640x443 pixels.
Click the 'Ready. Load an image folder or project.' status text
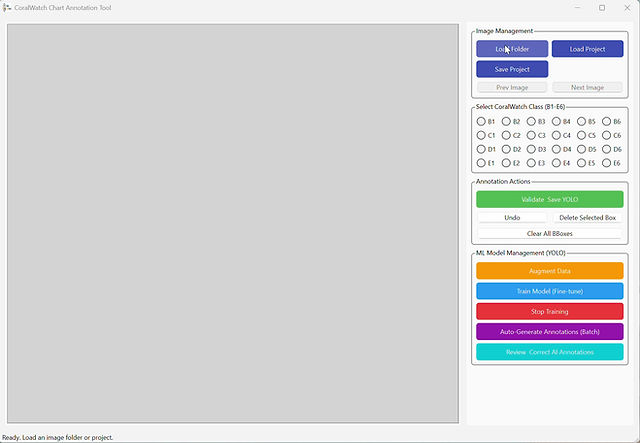[x=58, y=437]
